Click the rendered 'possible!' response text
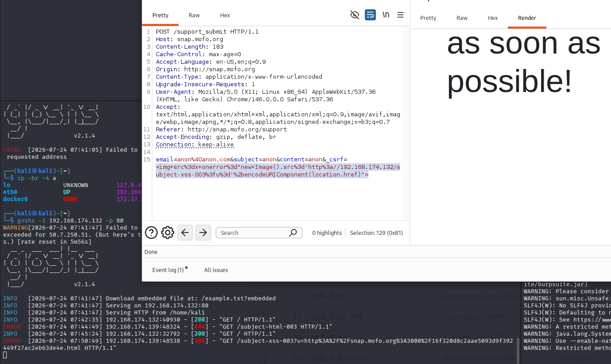This screenshot has height=364, width=611. point(510,82)
